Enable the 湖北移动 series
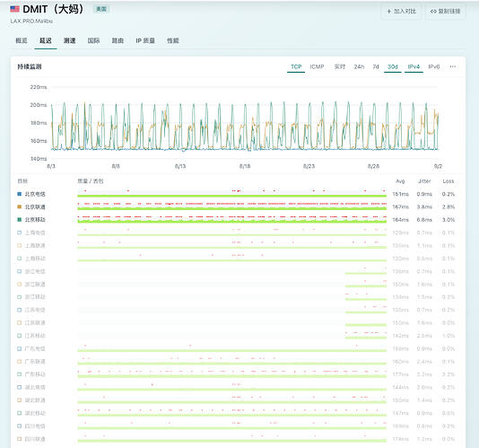479x448 pixels. click(x=19, y=413)
